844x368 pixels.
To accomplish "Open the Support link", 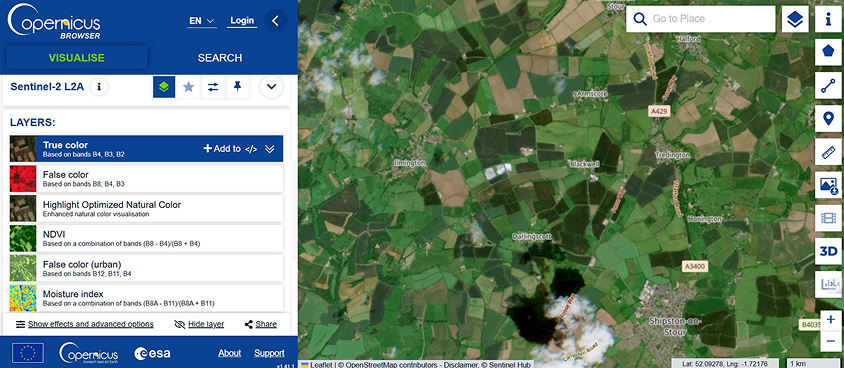I will (269, 353).
